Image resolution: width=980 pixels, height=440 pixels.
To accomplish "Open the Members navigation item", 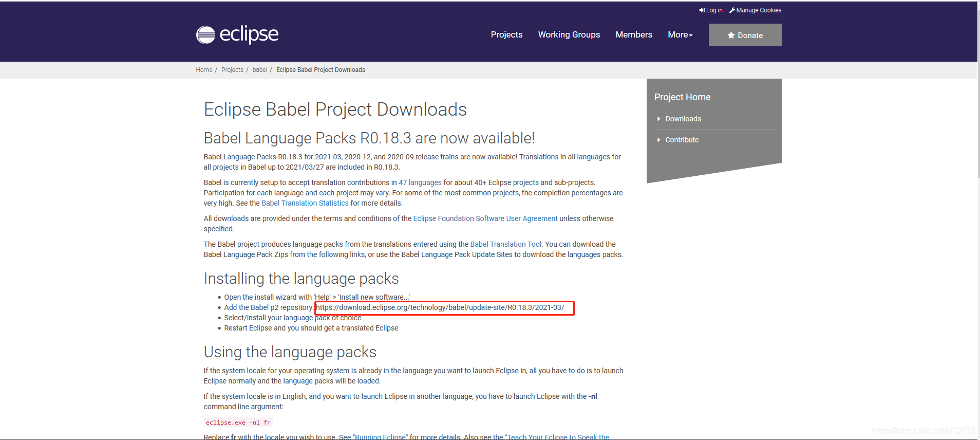I will [x=634, y=34].
